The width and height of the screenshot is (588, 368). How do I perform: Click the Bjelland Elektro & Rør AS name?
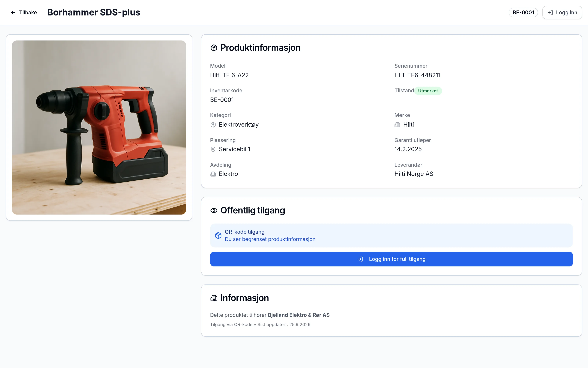coord(299,315)
